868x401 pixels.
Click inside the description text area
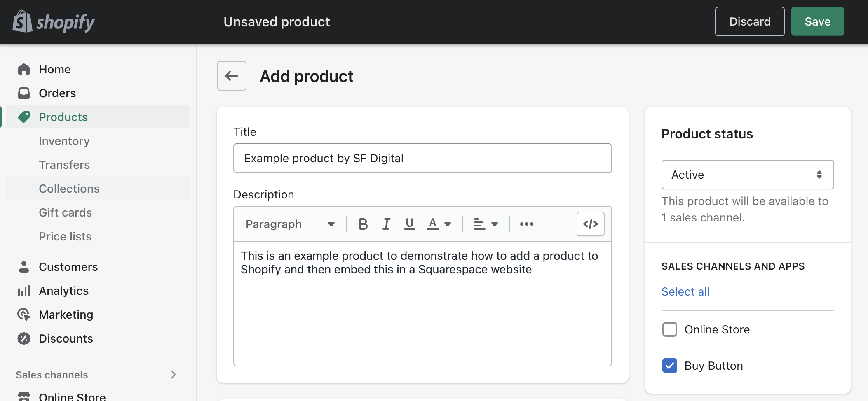[x=422, y=304]
